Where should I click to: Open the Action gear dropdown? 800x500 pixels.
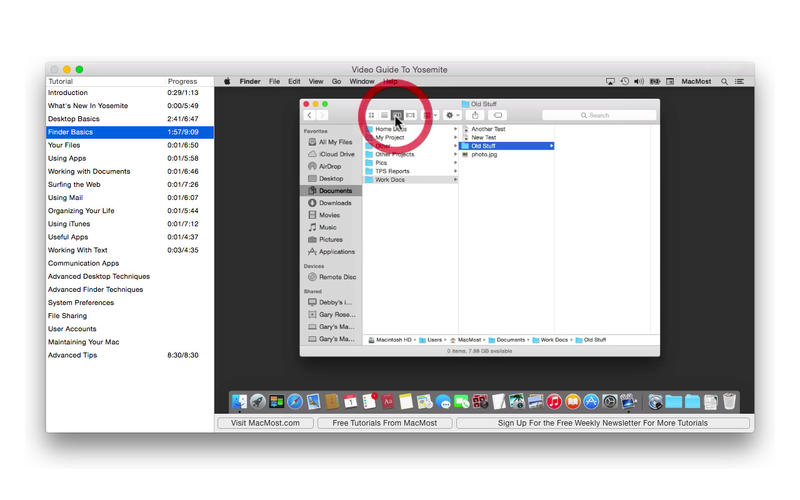pos(452,115)
